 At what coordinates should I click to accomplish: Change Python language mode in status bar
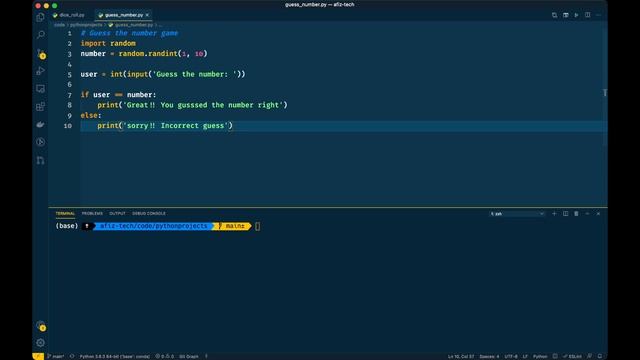[x=540, y=356]
